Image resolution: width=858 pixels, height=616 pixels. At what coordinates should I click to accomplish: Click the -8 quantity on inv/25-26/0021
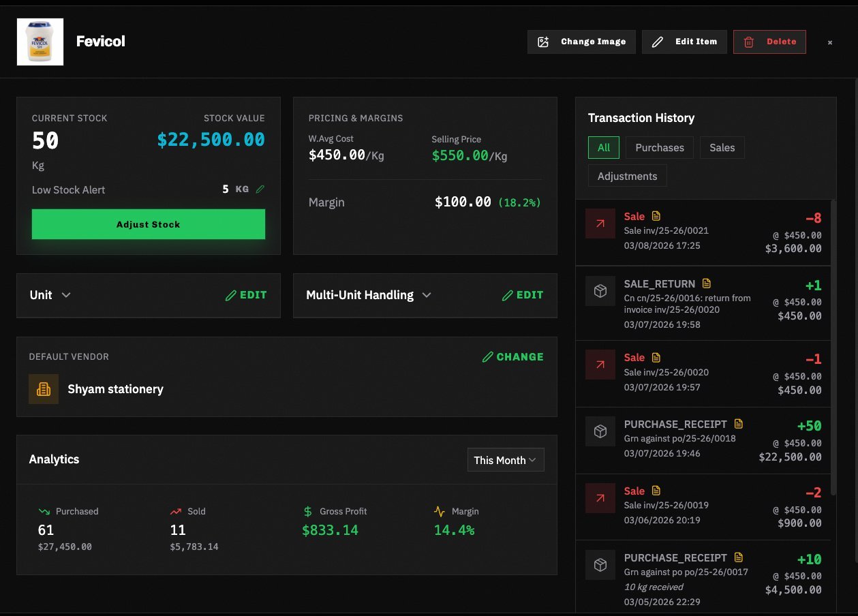813,218
